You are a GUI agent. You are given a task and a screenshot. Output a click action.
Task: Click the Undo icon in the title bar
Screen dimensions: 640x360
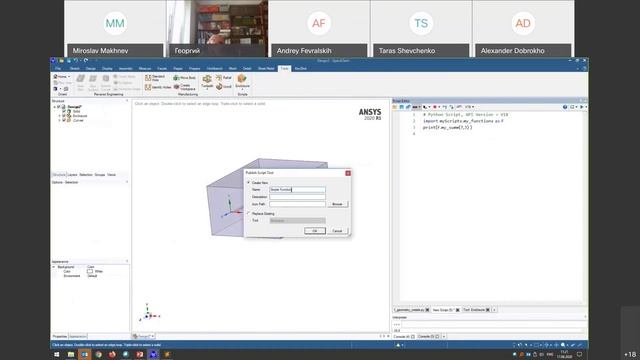click(76, 60)
